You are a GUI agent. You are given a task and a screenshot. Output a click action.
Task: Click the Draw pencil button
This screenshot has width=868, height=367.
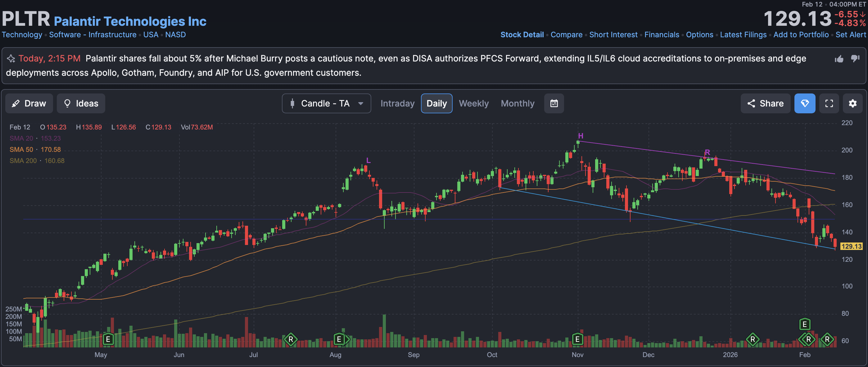tap(29, 103)
